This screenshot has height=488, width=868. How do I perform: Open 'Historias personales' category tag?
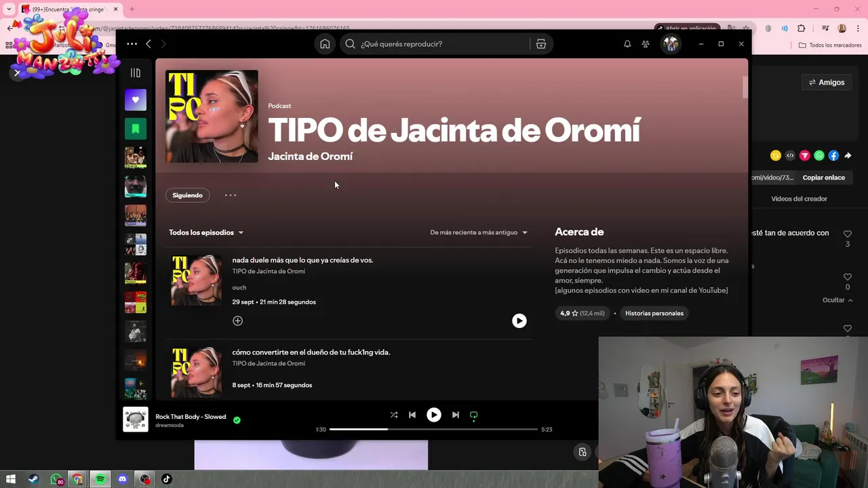(654, 313)
